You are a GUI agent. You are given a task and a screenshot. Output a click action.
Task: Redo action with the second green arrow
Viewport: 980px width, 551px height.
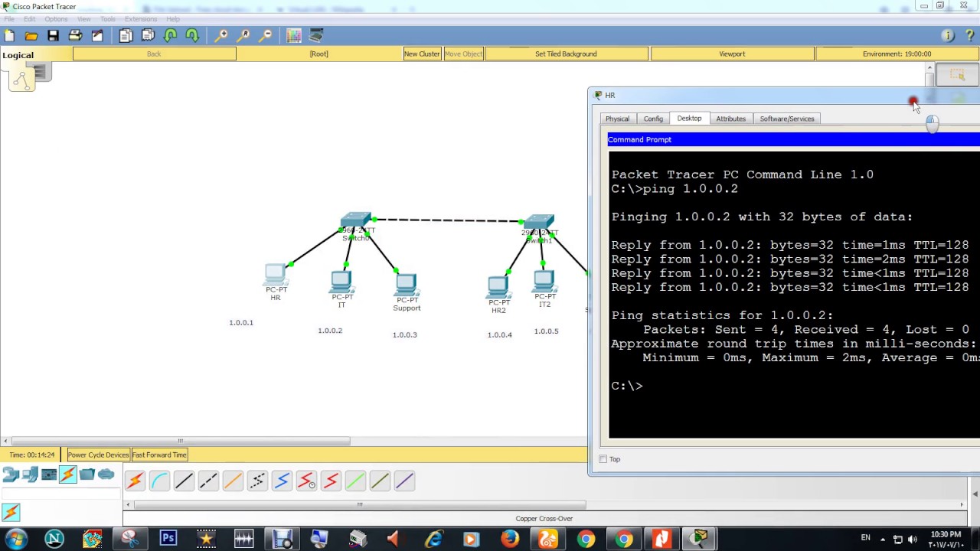(192, 36)
